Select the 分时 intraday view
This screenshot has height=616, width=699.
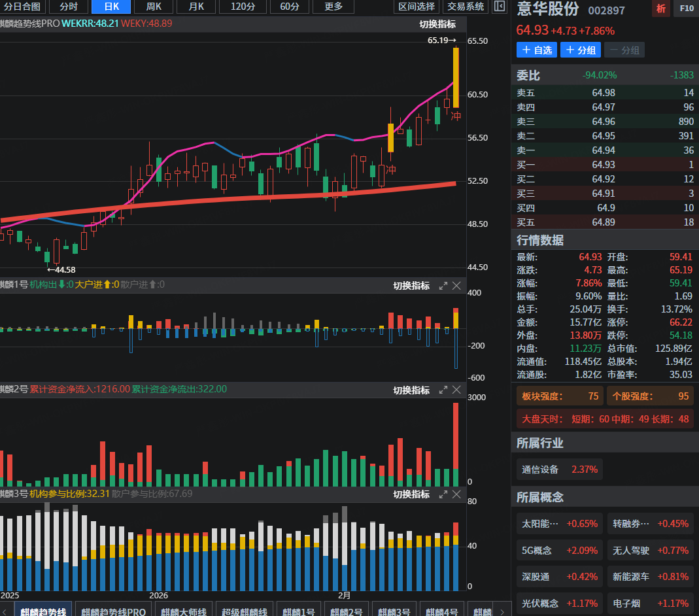tap(68, 7)
